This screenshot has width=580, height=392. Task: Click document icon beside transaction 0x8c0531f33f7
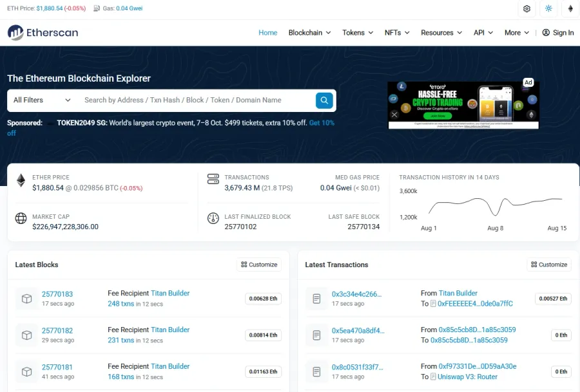[x=316, y=371]
